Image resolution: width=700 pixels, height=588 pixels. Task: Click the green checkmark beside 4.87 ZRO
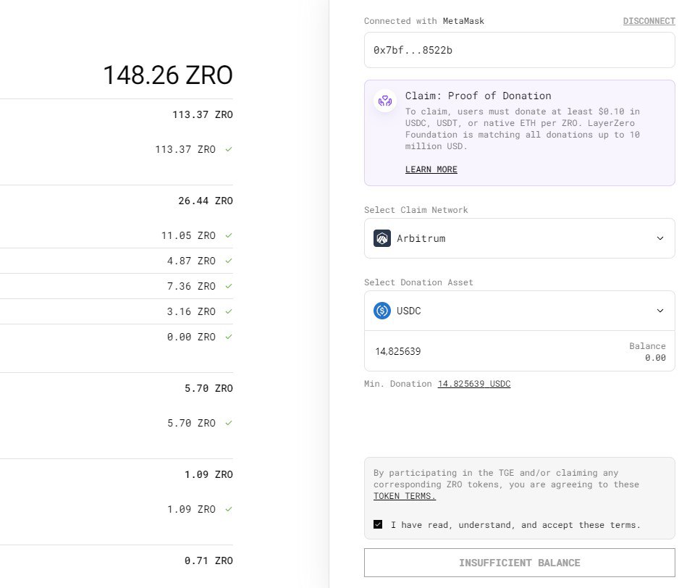click(229, 261)
